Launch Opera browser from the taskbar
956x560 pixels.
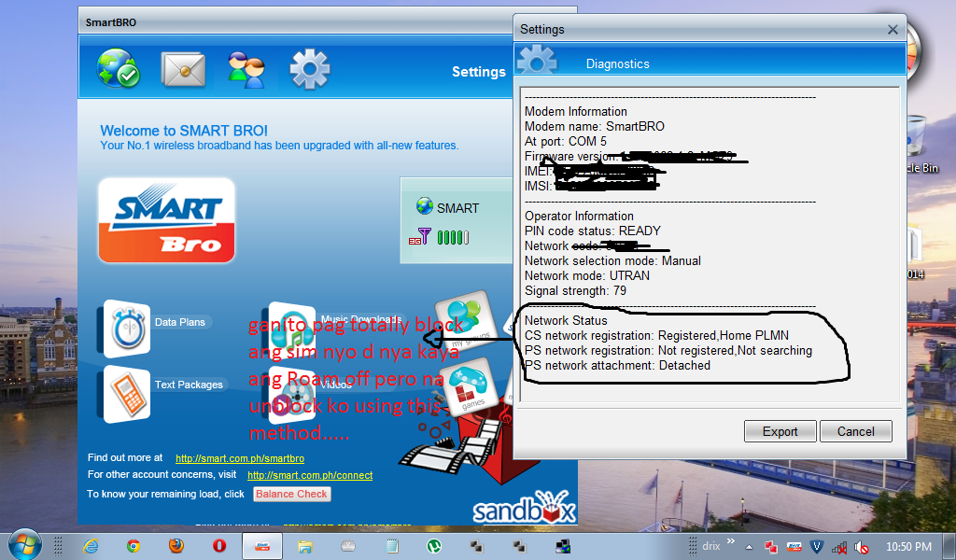(219, 546)
